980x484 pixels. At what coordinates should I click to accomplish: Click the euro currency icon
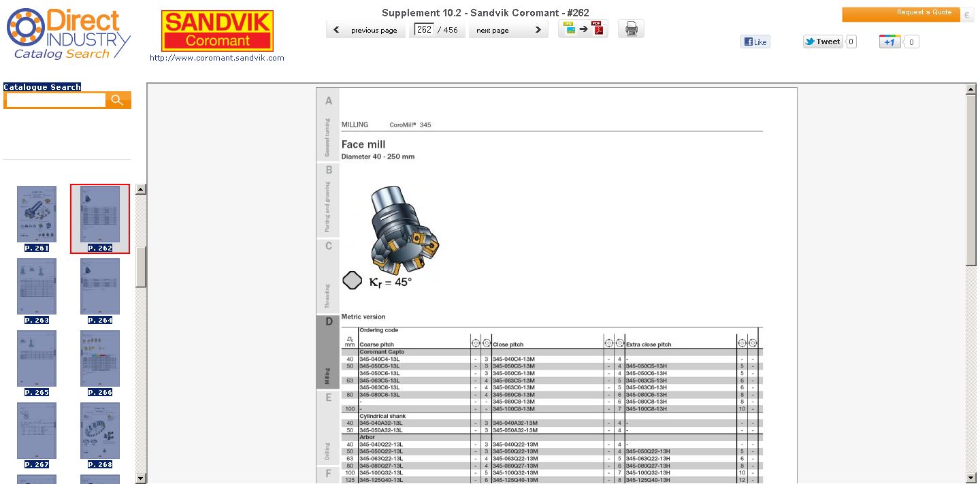pyautogui.click(x=967, y=14)
